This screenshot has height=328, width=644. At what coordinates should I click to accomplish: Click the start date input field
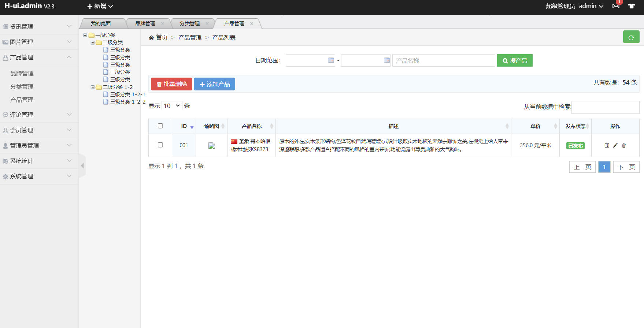[x=310, y=60]
